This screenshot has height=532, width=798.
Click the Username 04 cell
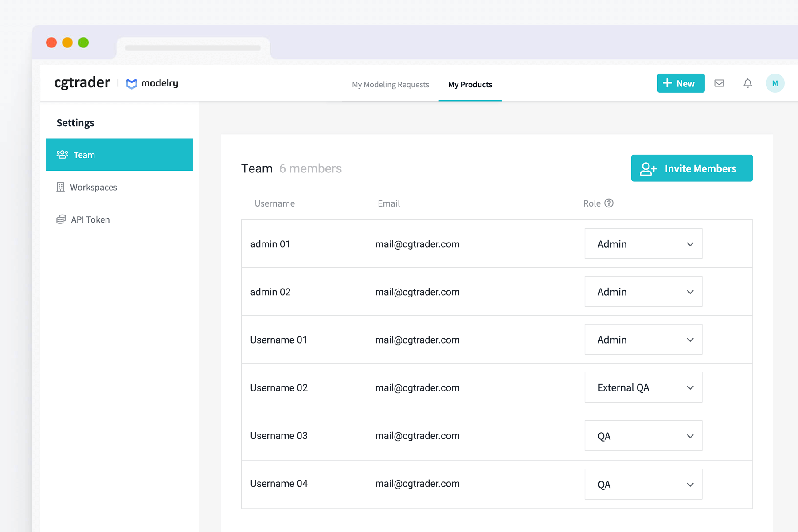[x=279, y=484]
